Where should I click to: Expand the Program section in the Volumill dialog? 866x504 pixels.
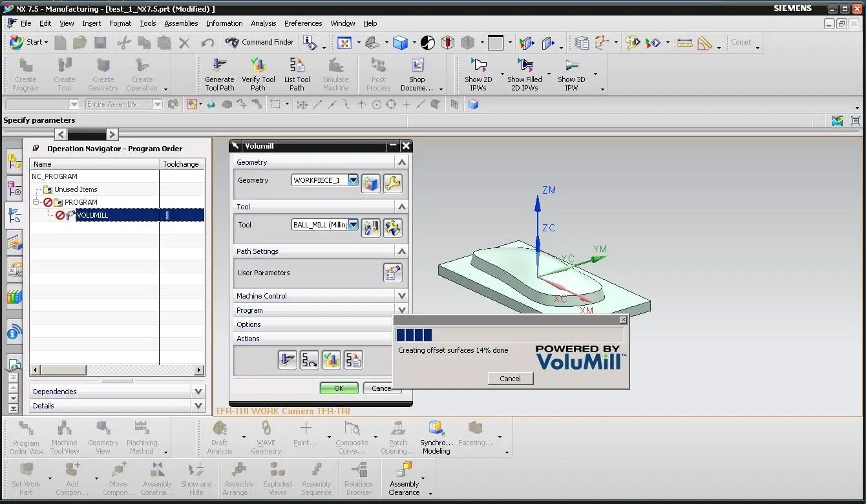click(x=402, y=310)
